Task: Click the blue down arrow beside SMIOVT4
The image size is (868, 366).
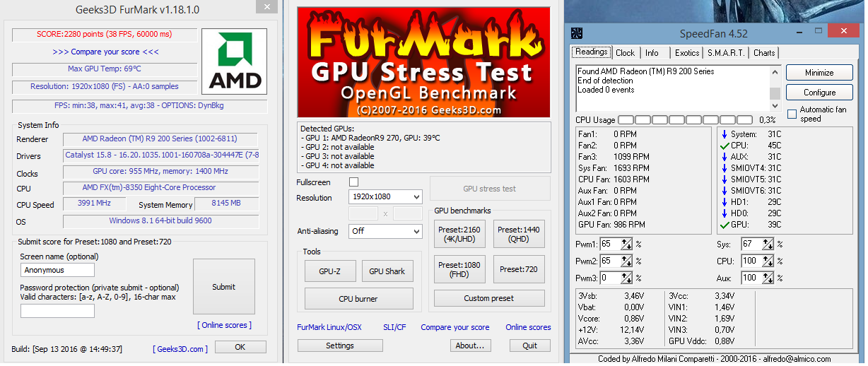Action: click(x=725, y=168)
